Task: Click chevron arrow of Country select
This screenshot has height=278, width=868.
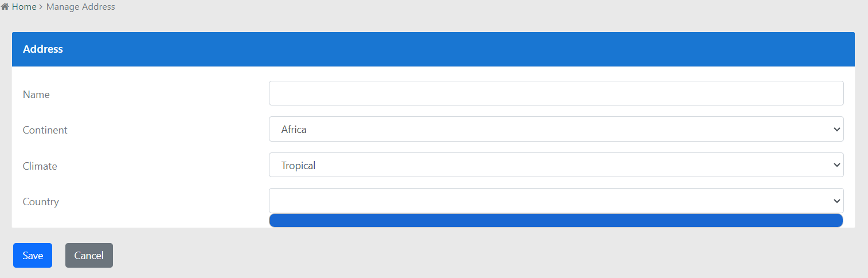Action: pos(835,201)
